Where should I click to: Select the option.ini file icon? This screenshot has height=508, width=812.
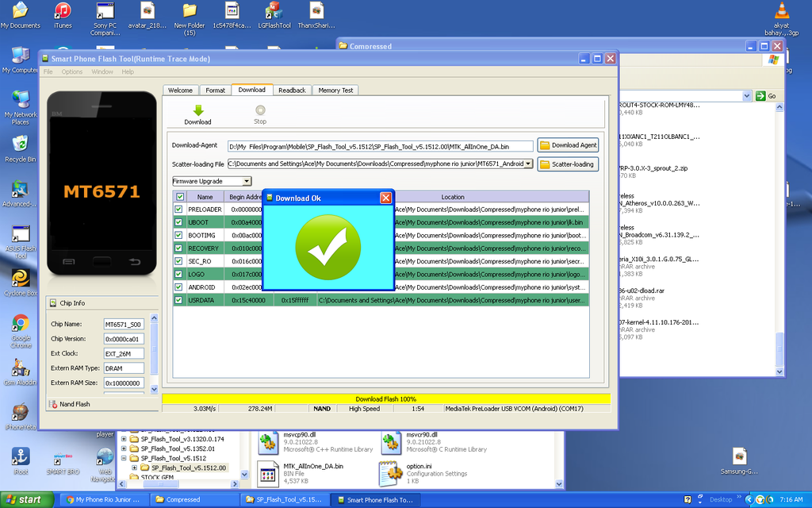coord(389,473)
